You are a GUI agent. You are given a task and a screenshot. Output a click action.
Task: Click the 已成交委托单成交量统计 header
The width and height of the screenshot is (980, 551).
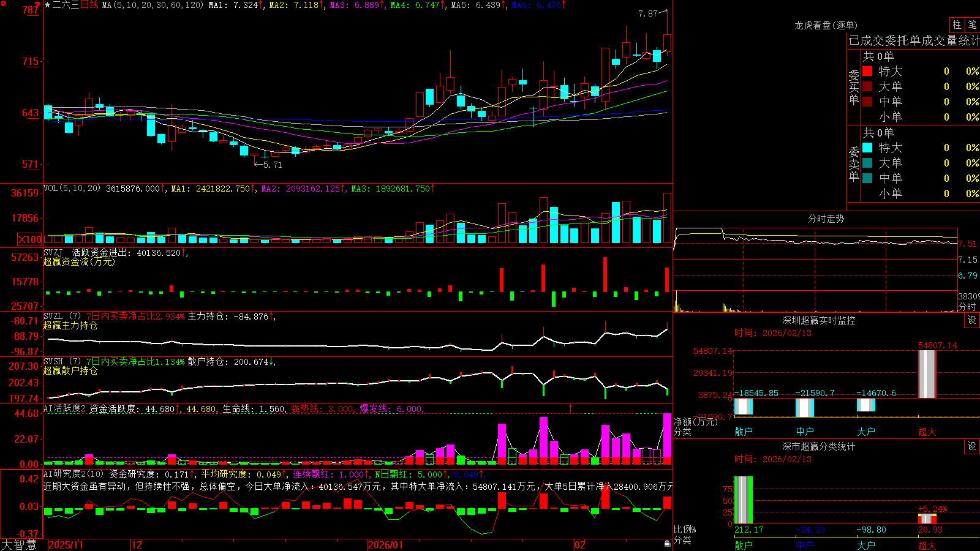tap(914, 40)
